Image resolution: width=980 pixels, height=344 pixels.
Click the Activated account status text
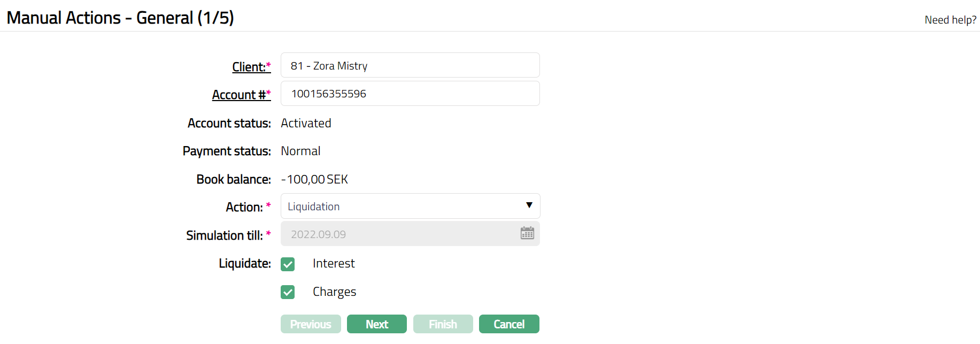306,123
